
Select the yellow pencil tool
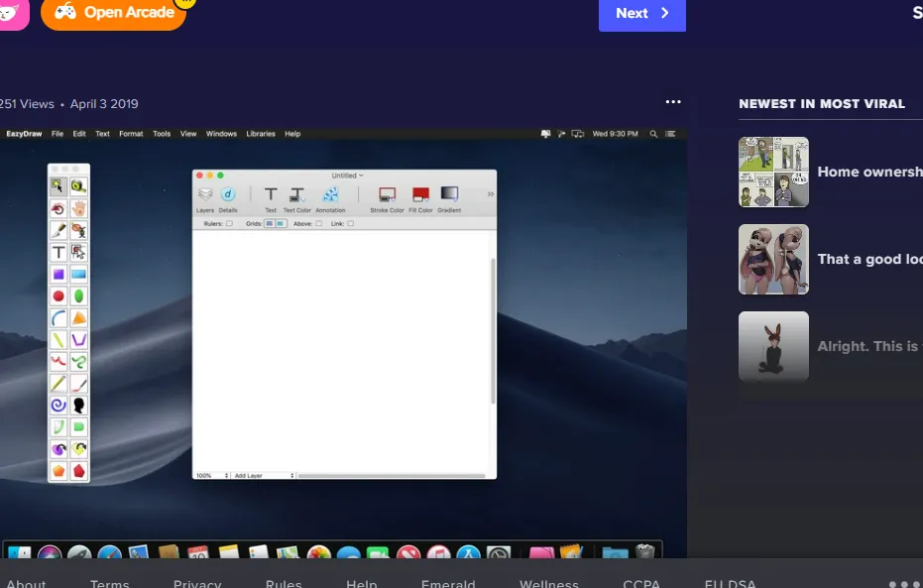(x=58, y=384)
